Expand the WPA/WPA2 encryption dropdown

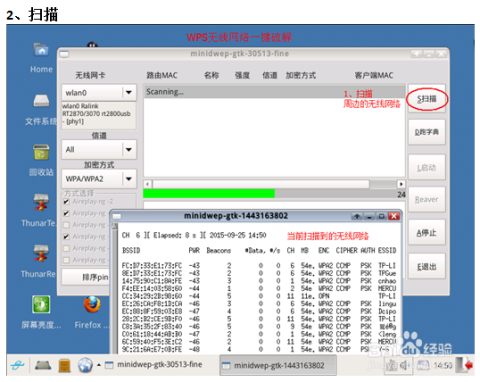pos(129,179)
